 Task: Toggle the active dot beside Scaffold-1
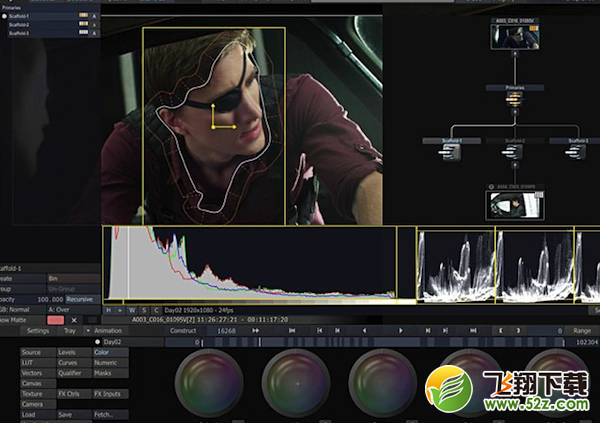[4, 16]
